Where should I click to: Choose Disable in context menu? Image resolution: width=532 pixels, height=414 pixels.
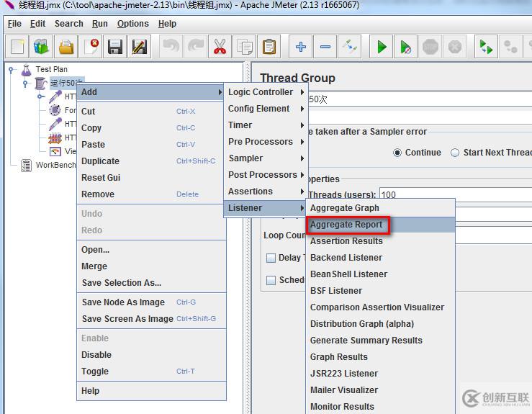tap(151, 355)
